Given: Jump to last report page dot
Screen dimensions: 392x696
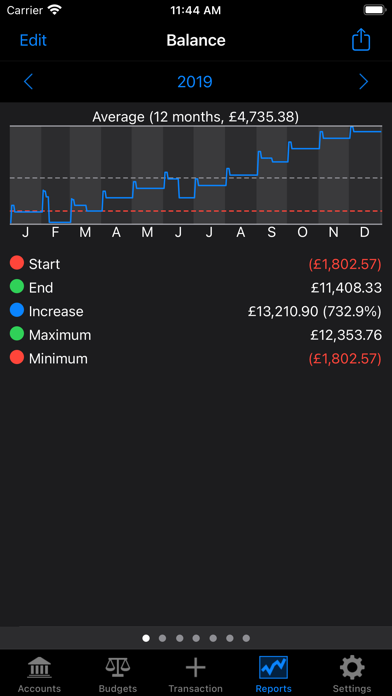Looking at the screenshot, I should tap(246, 638).
